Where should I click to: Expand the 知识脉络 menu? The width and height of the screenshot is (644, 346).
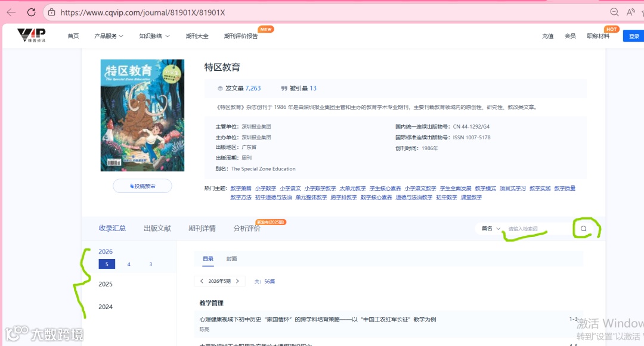[154, 36]
